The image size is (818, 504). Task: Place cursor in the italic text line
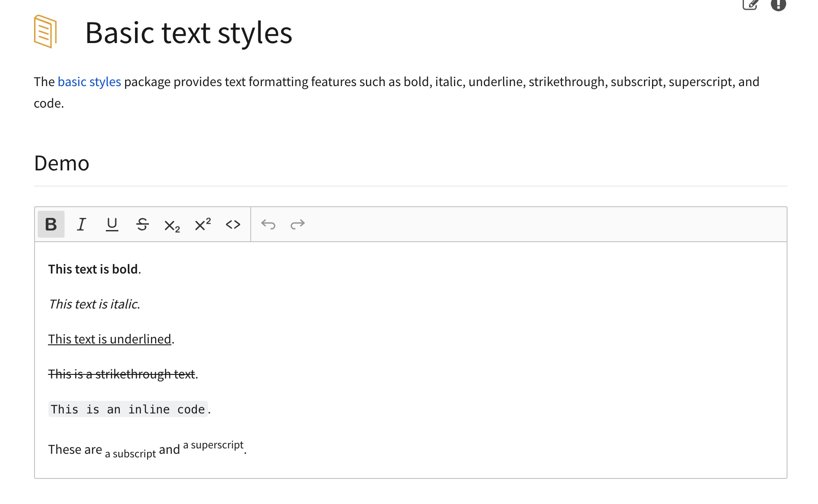94,304
